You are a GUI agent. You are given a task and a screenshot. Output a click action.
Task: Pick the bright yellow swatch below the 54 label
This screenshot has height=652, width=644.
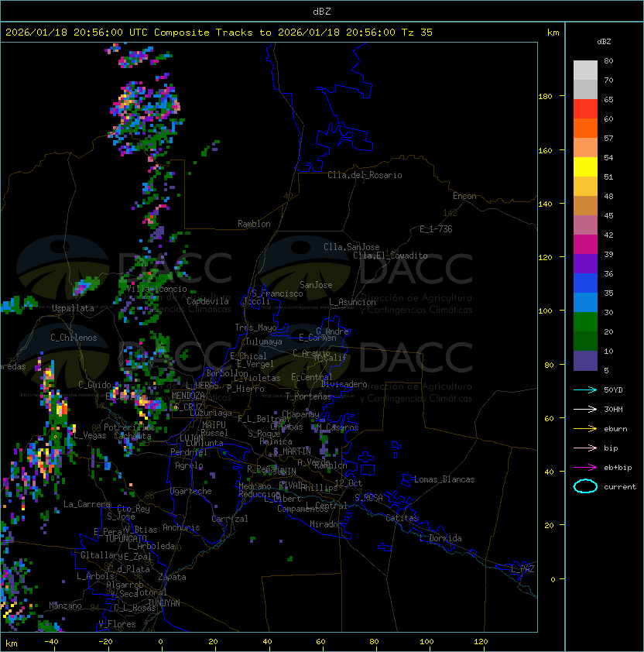click(x=585, y=167)
